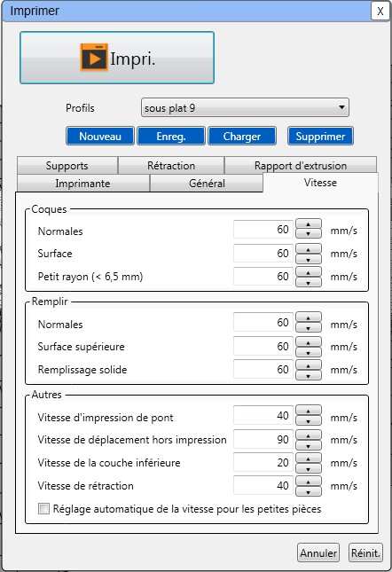Open the Rapport d'extrusion tab
The width and height of the screenshot is (392, 572).
tap(301, 166)
